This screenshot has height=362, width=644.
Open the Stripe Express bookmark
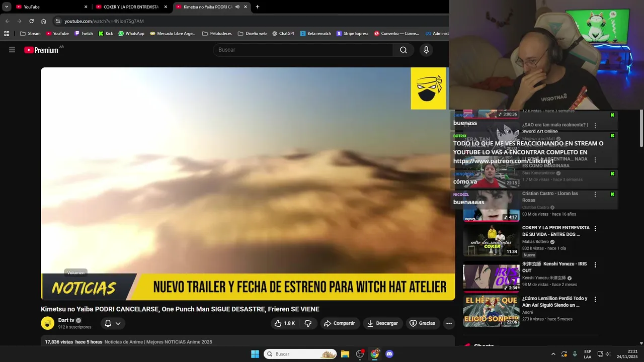click(x=352, y=34)
